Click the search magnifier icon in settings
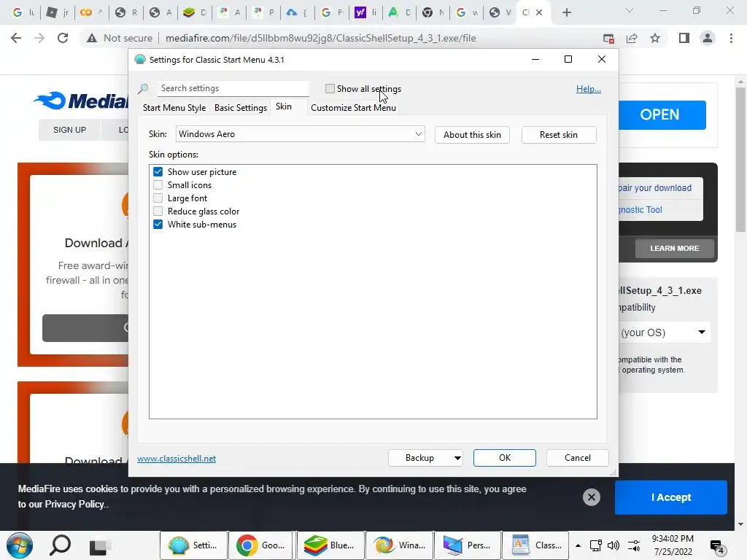747x560 pixels. 143,88
